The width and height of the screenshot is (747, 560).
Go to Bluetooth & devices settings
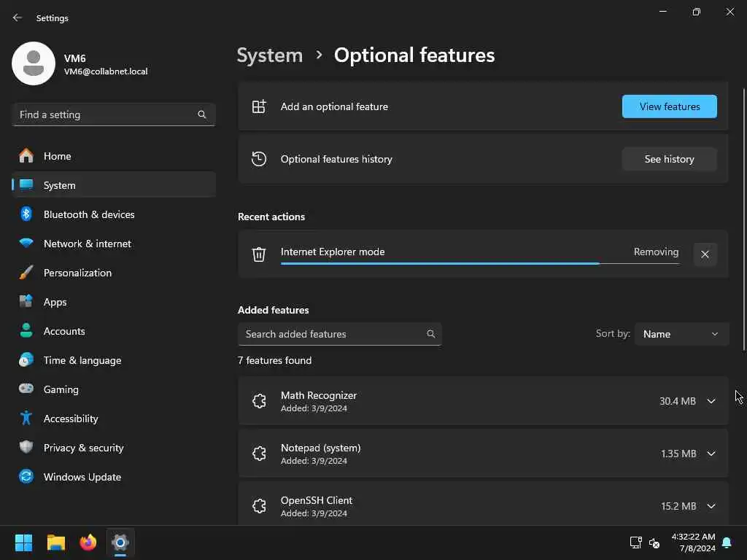[89, 214]
